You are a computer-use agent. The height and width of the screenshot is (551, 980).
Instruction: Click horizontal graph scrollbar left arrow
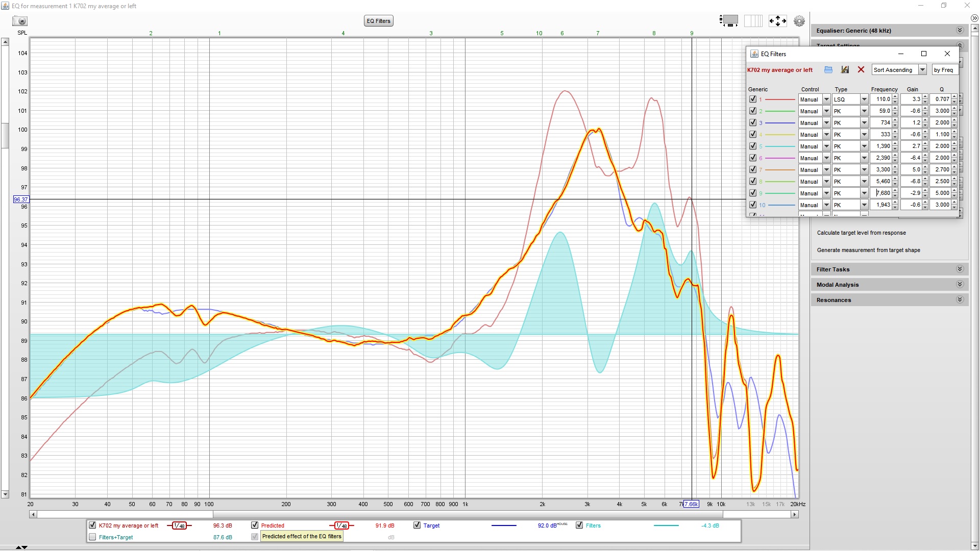(x=33, y=514)
